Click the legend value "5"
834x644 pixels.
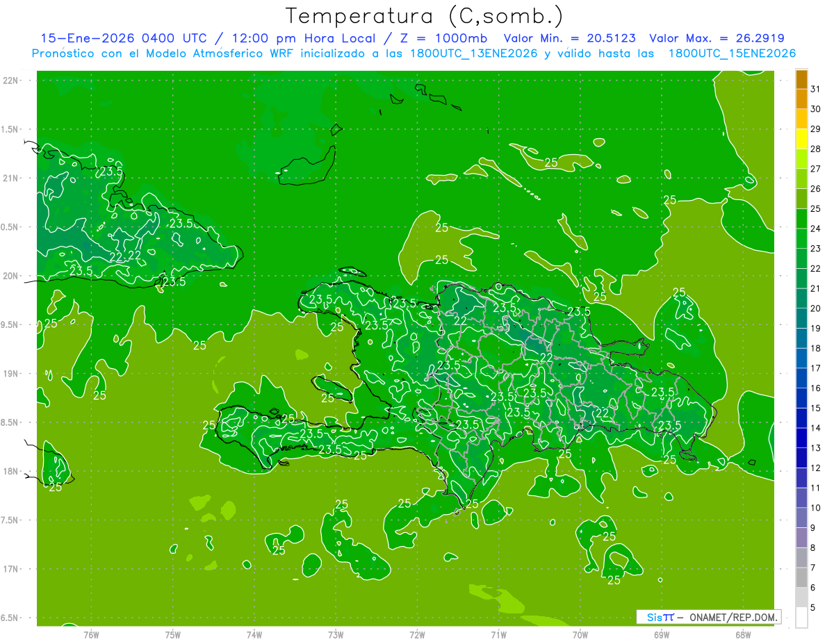[813, 608]
